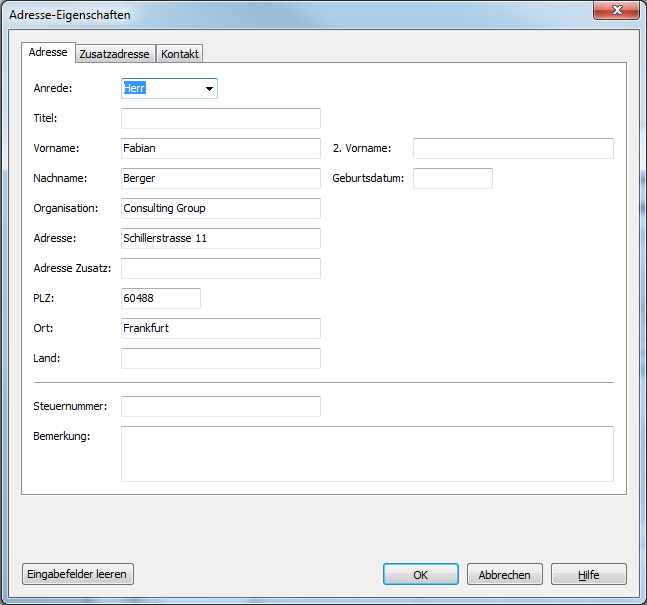Viewport: 647px width, 605px height.
Task: Click the Organisation field with Consulting Group
Action: coord(220,209)
